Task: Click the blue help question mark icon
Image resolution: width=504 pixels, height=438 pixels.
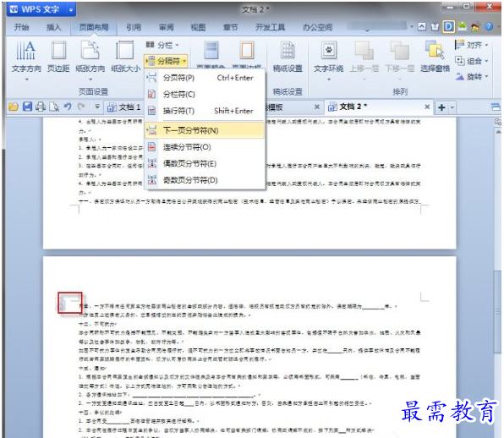Action: (x=489, y=27)
